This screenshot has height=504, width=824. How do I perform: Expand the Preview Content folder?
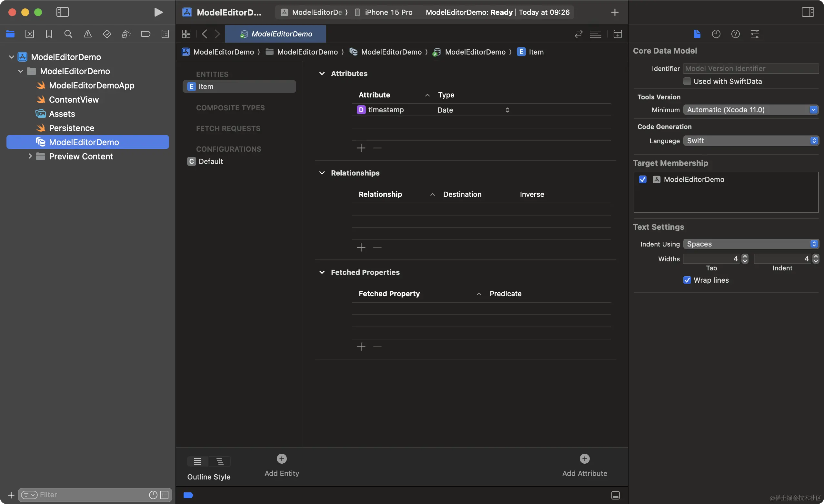tap(30, 156)
